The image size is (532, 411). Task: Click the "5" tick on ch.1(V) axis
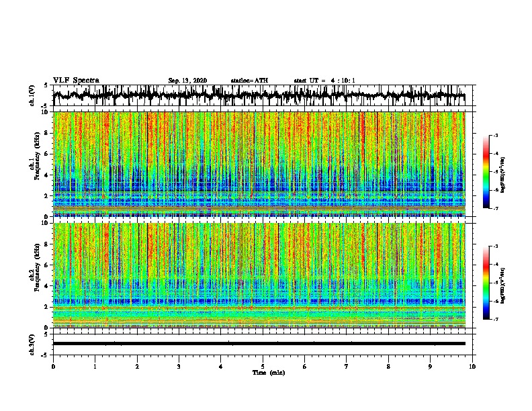[x=46, y=86]
